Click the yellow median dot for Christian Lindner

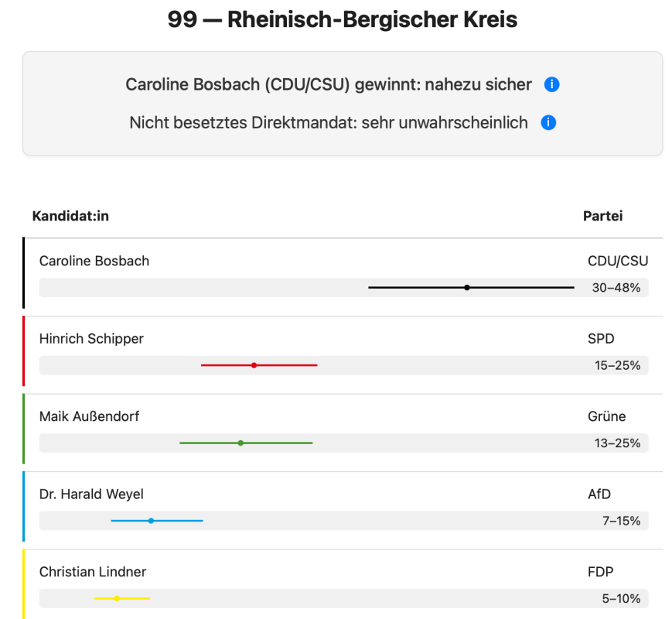(x=117, y=598)
